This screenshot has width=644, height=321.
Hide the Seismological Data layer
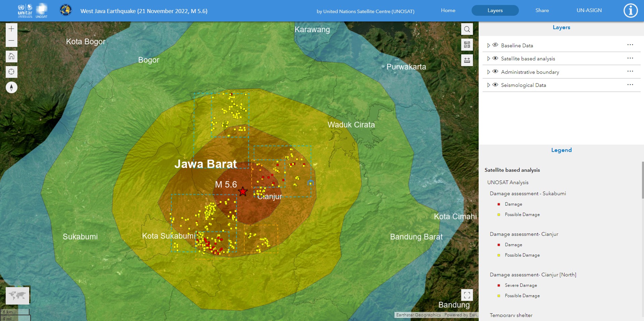tap(495, 85)
